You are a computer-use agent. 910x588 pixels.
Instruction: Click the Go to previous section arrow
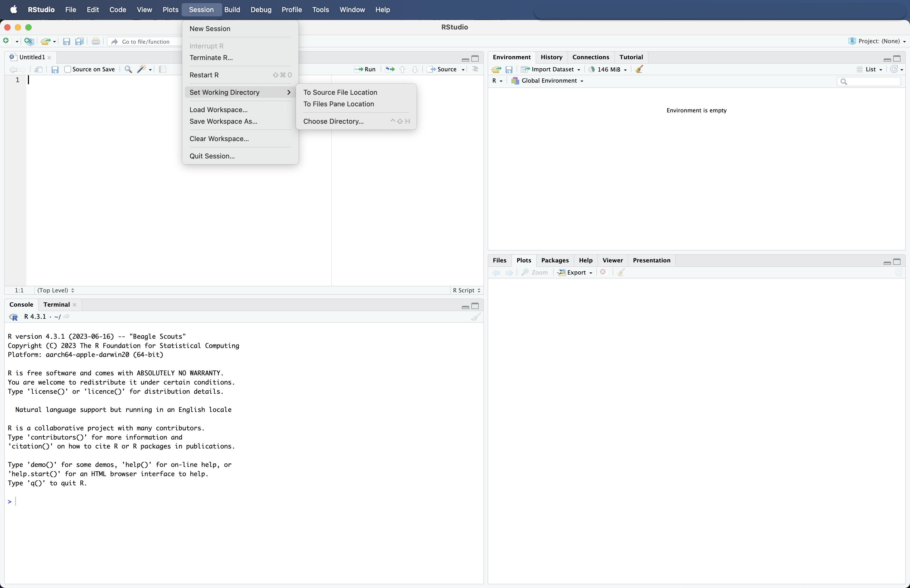[x=403, y=69]
